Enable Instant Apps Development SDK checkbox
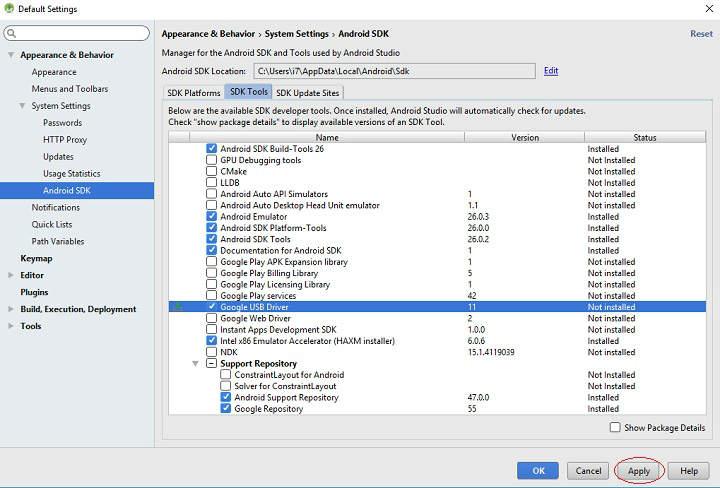This screenshot has height=488, width=720. (211, 329)
